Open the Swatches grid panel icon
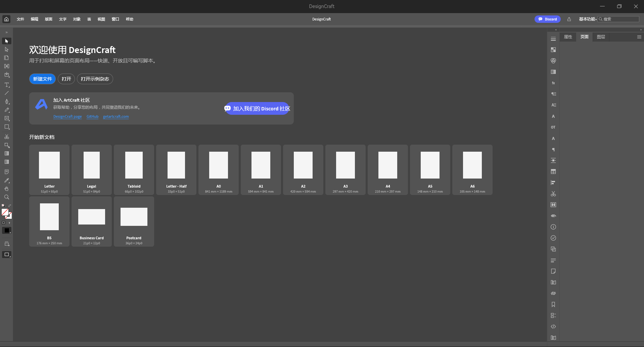Image resolution: width=644 pixels, height=347 pixels. pyautogui.click(x=553, y=50)
